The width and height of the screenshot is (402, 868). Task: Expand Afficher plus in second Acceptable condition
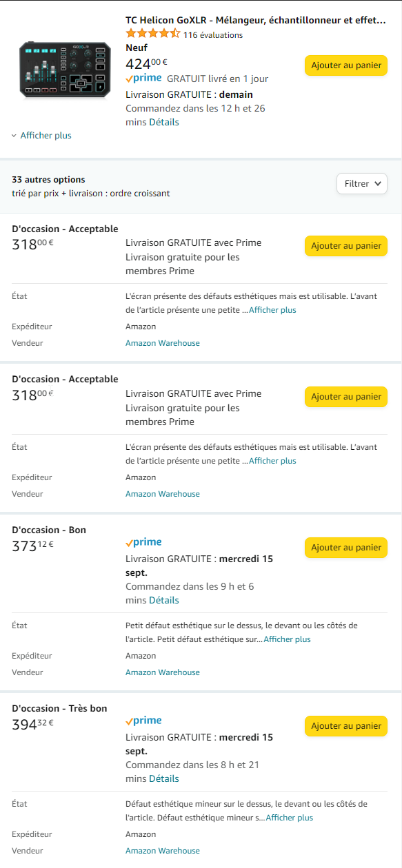click(x=272, y=461)
